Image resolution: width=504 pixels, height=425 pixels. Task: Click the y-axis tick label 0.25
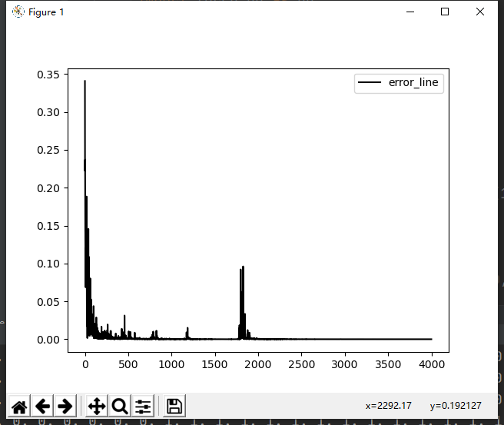click(x=48, y=150)
